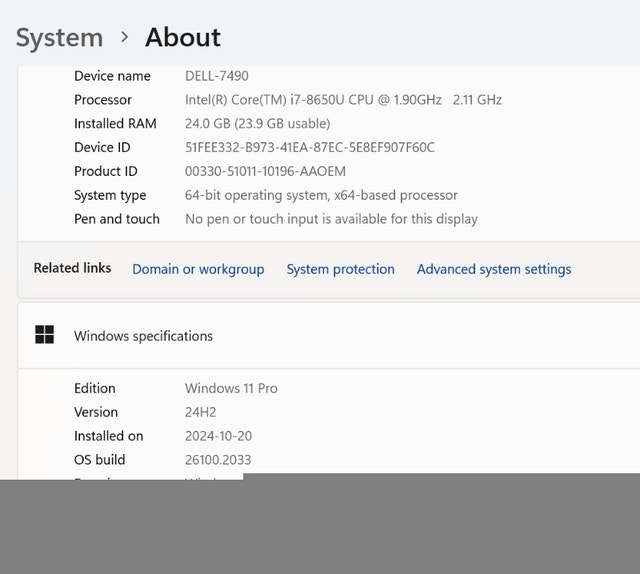
Task: Click the Pen and touch description text
Action: (x=331, y=219)
